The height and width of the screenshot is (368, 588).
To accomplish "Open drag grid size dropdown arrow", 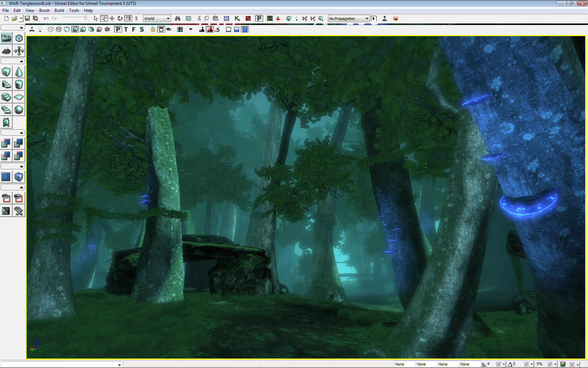I will [504, 364].
